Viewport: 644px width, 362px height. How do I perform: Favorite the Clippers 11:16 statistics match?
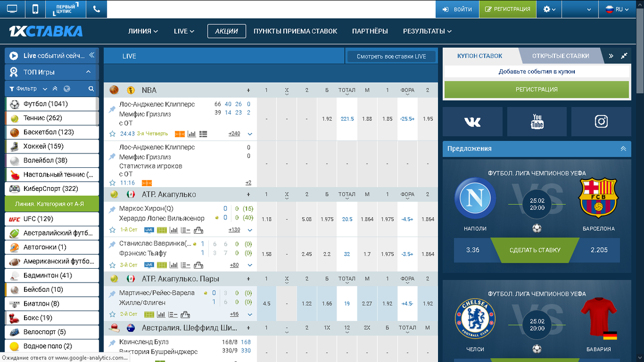click(113, 183)
